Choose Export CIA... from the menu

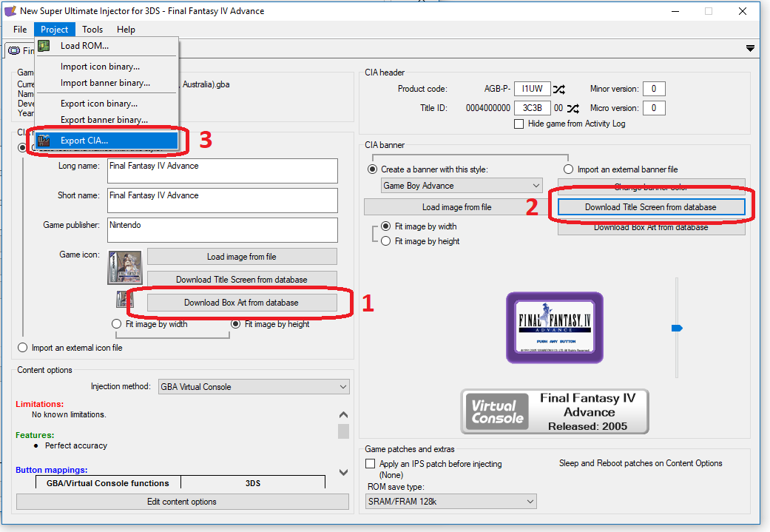107,141
